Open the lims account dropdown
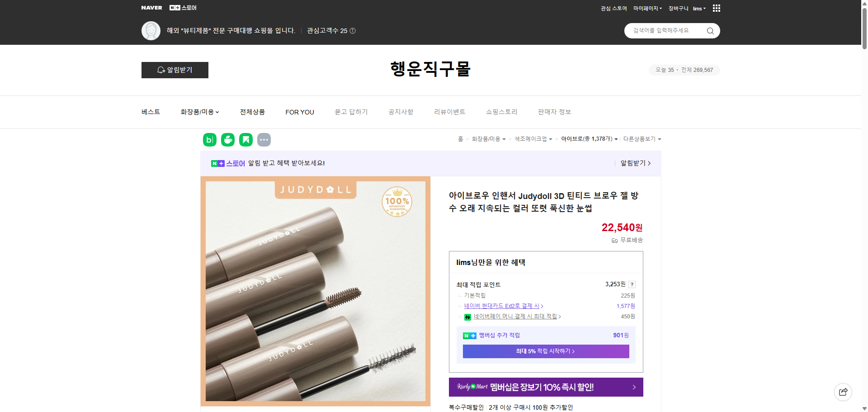868x412 pixels. tap(698, 8)
